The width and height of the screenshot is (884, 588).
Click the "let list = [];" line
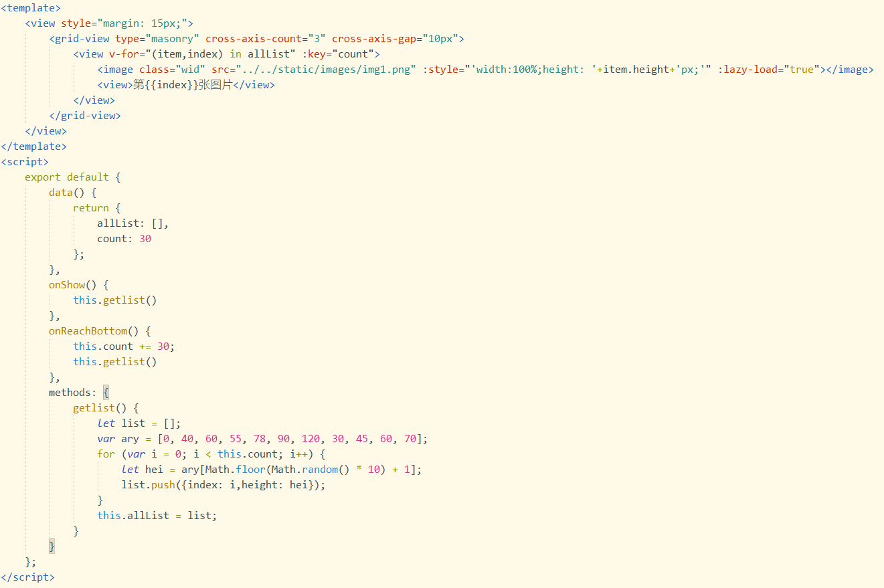click(x=139, y=423)
